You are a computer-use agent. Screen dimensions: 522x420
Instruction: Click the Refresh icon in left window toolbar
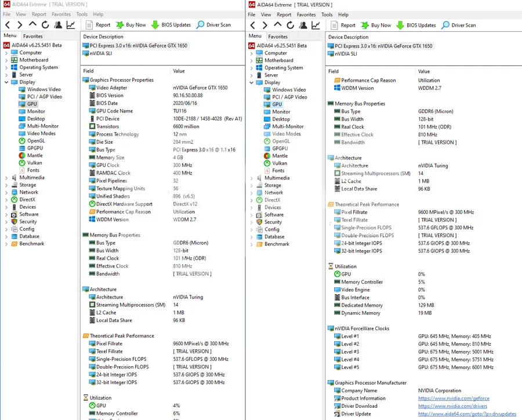[45, 24]
